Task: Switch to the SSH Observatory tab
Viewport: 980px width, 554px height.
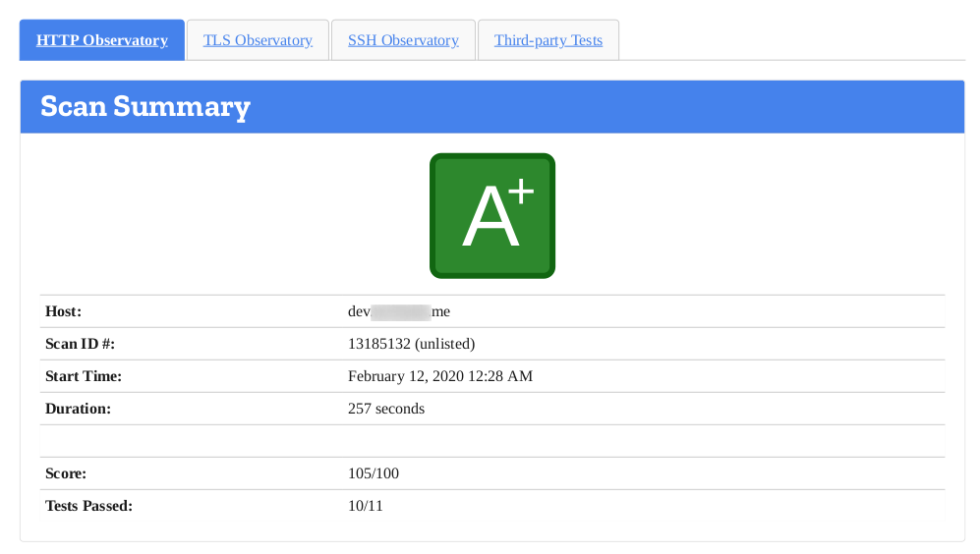Action: [x=403, y=40]
